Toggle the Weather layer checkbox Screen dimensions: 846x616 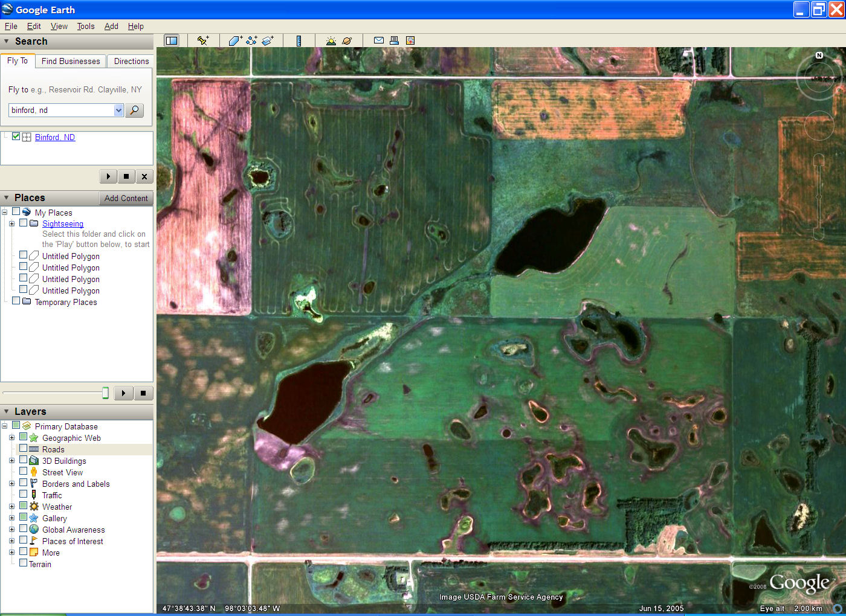(x=23, y=505)
